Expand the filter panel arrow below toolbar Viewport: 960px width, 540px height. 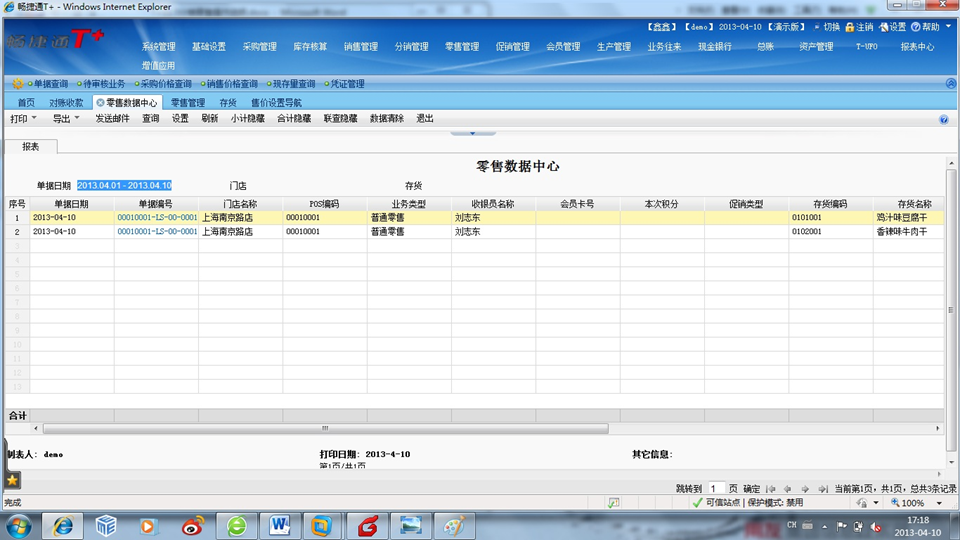coord(473,132)
